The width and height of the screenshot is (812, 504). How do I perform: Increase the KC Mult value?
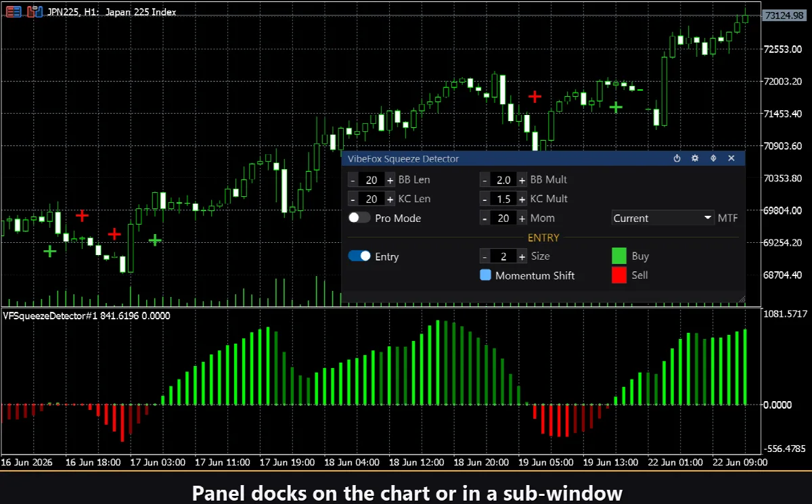(522, 199)
